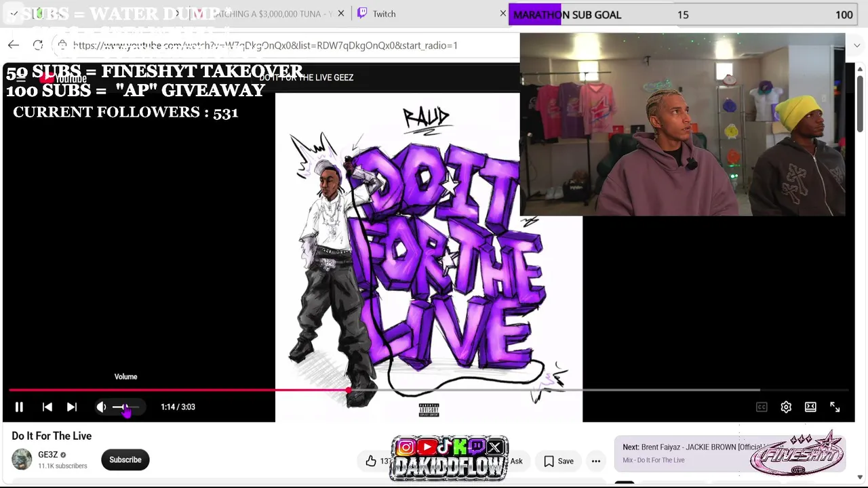The image size is (868, 488).
Task: Skip to the next video
Action: pos(72,407)
